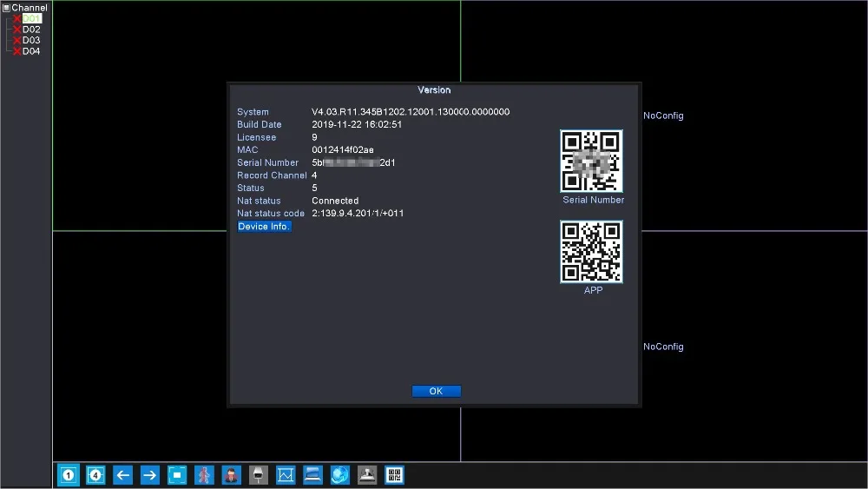Select channel D02 in the tree

(31, 30)
